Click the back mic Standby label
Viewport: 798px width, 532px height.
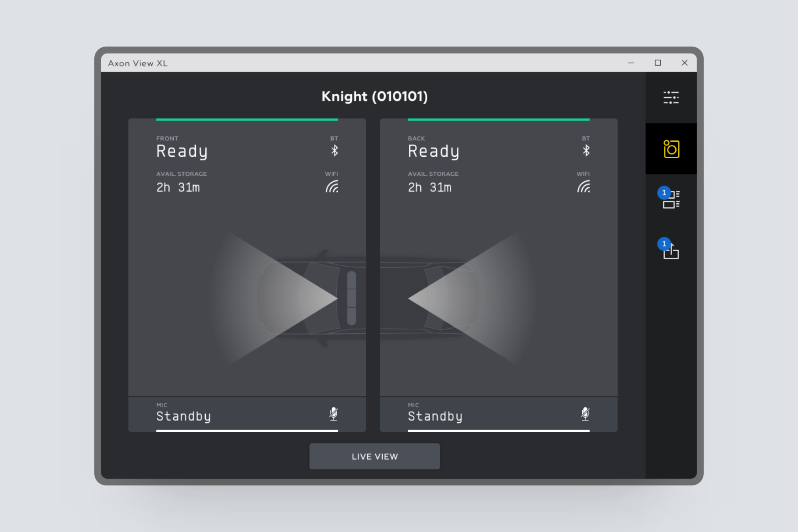point(435,416)
